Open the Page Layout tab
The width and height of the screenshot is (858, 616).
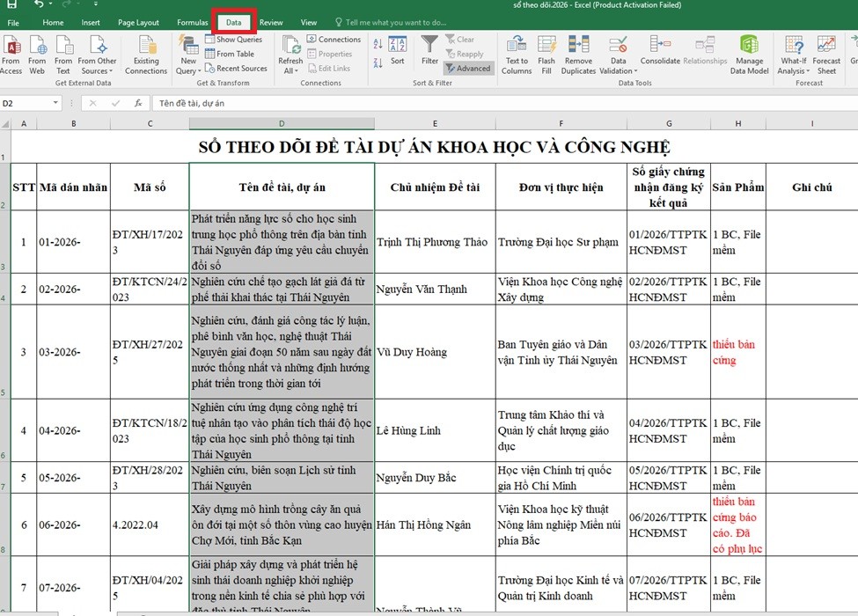[138, 22]
